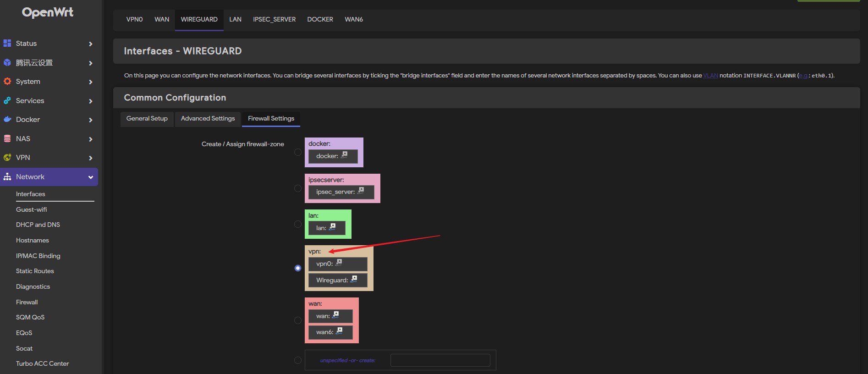This screenshot has height=374, width=868.
Task: Select the wan firewall zone radio button
Action: (x=298, y=320)
